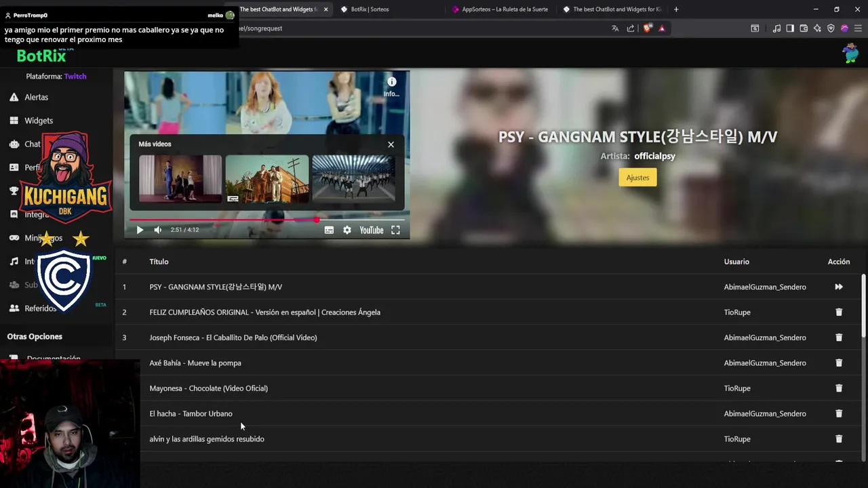Open first suggested video thumbnail
The width and height of the screenshot is (868, 488).
click(x=180, y=179)
